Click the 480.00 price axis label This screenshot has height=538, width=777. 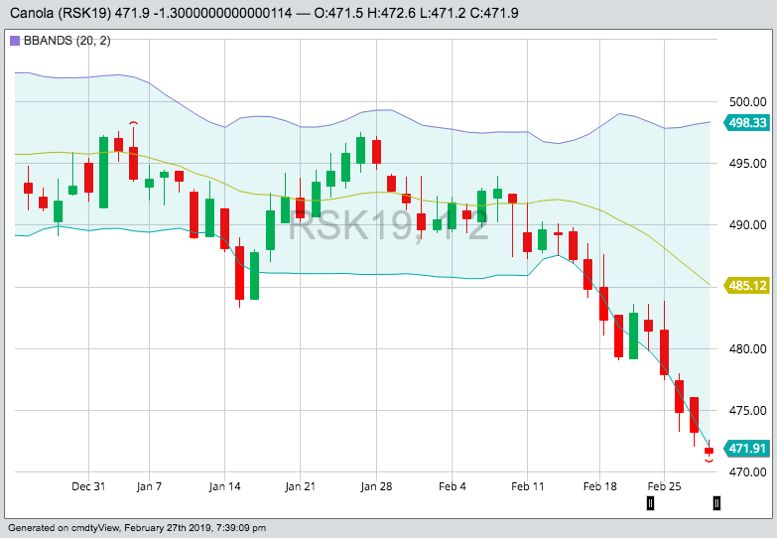747,349
